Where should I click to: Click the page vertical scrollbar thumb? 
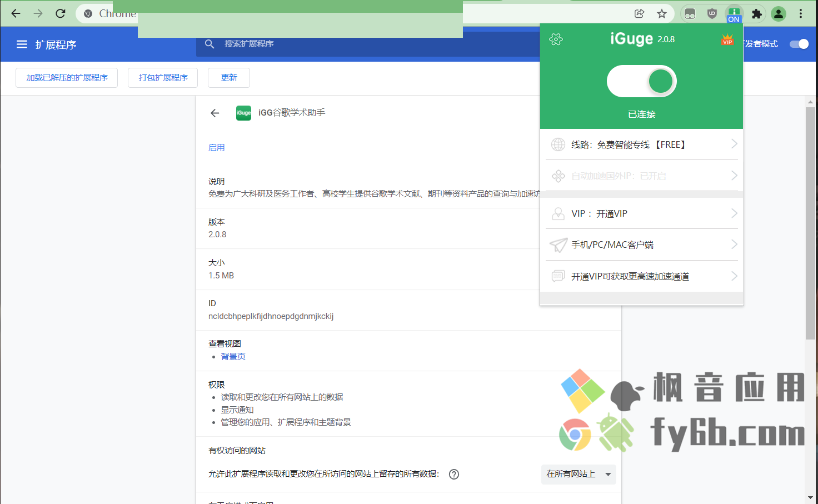pos(810,222)
